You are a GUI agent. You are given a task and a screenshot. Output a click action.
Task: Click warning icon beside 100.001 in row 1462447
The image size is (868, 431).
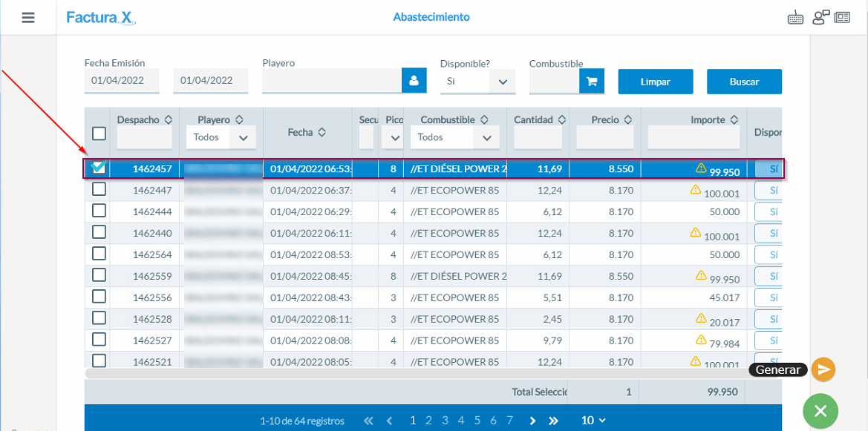[695, 190]
